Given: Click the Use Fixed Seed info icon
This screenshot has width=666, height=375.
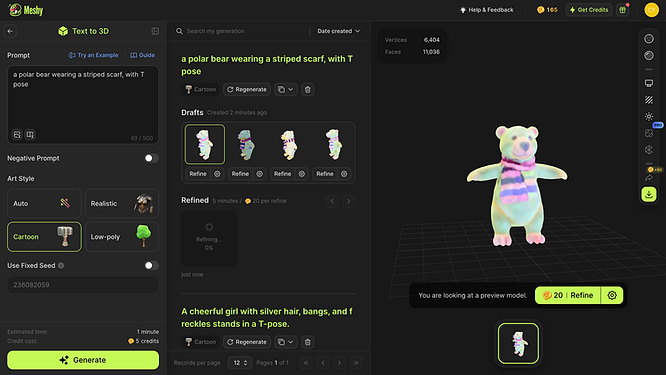Looking at the screenshot, I should pyautogui.click(x=61, y=265).
